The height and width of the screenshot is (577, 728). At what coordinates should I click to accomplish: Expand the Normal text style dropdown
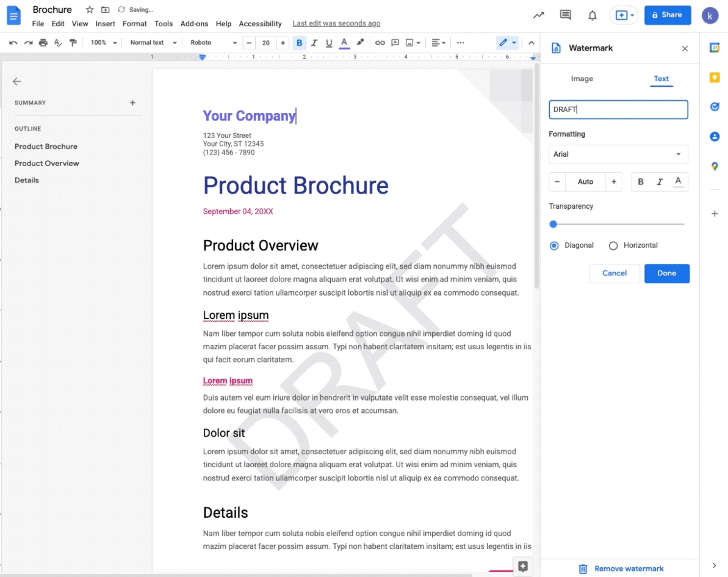point(153,43)
